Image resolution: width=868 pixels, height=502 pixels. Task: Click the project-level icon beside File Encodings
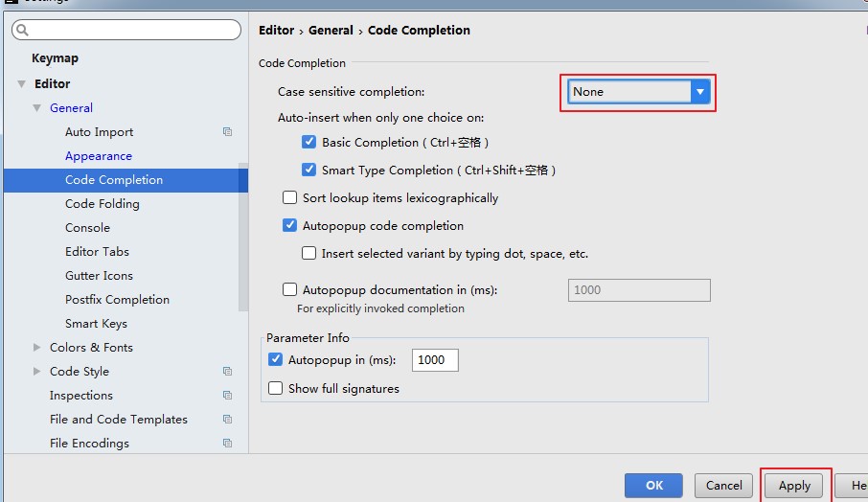227,444
